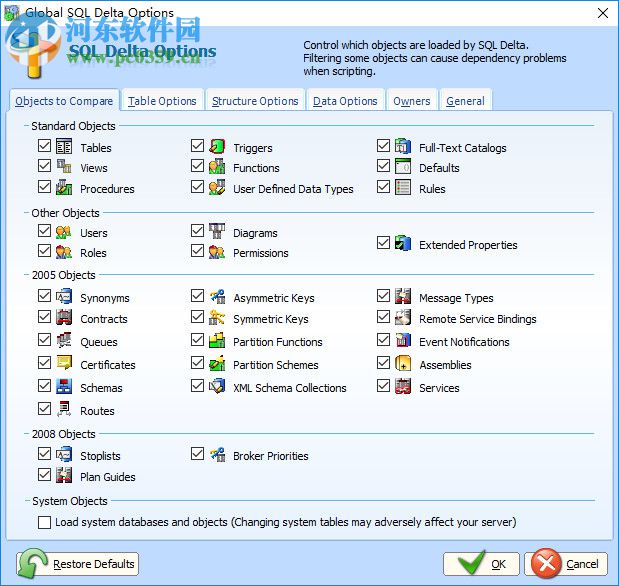Click the Triggers object icon
This screenshot has height=586, width=619.
[217, 146]
